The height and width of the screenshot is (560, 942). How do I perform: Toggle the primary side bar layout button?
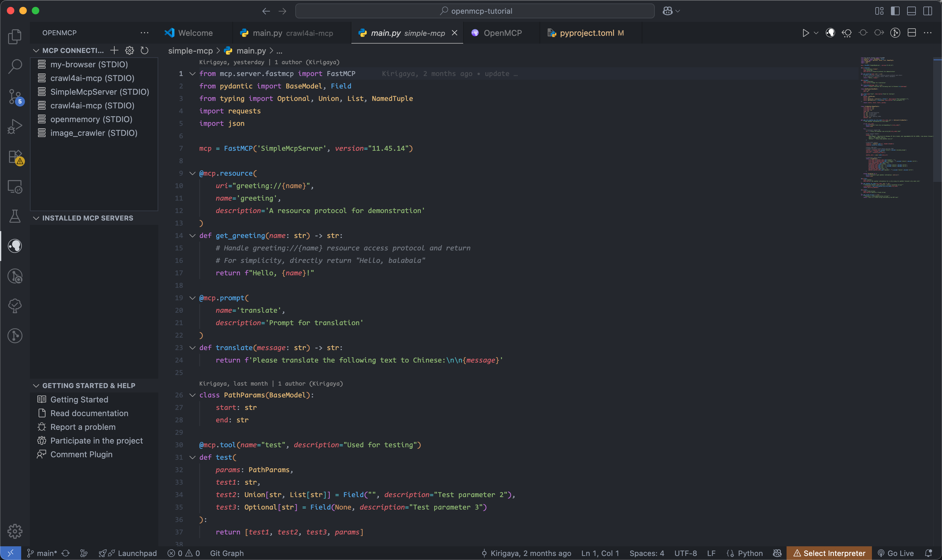[895, 11]
